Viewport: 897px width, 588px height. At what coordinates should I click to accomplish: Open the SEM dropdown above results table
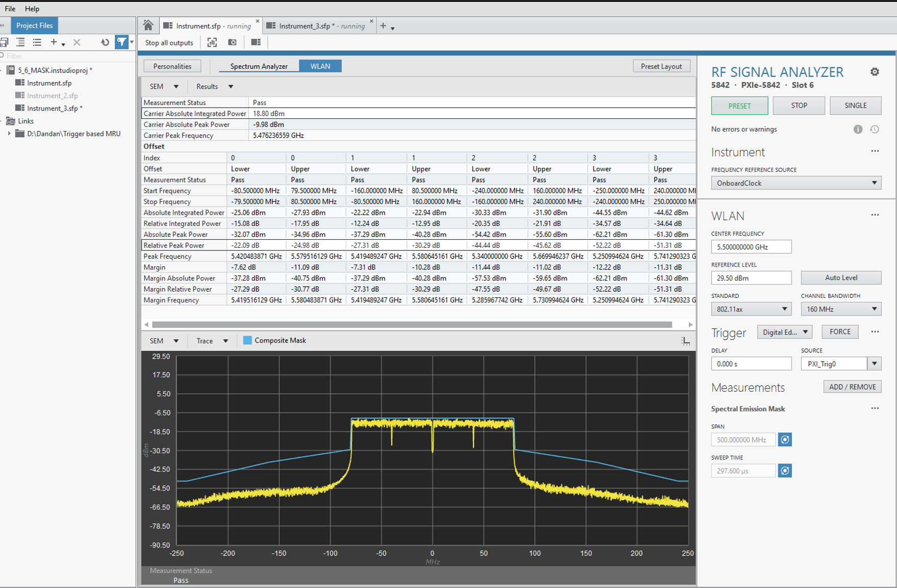(x=164, y=87)
